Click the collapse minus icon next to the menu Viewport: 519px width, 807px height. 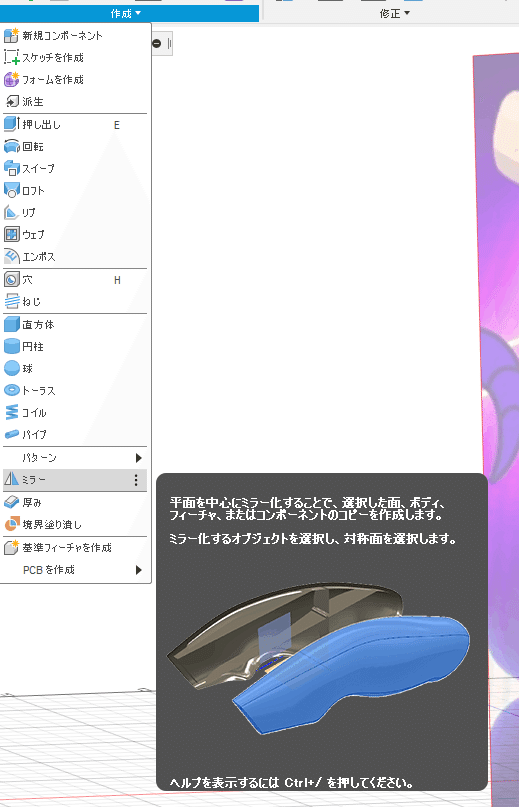point(157,44)
